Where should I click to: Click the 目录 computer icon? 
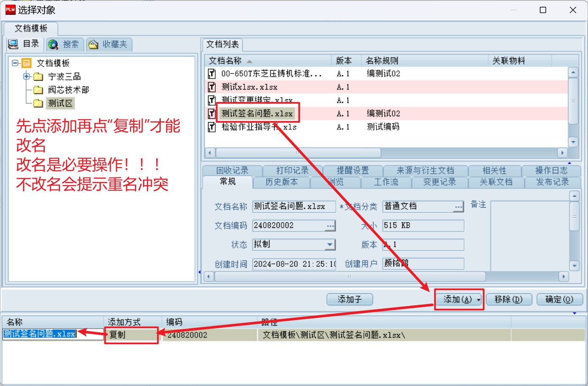point(13,44)
